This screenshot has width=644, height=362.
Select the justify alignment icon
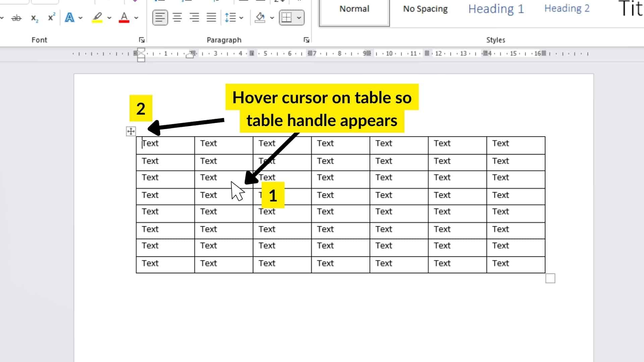[x=211, y=18]
